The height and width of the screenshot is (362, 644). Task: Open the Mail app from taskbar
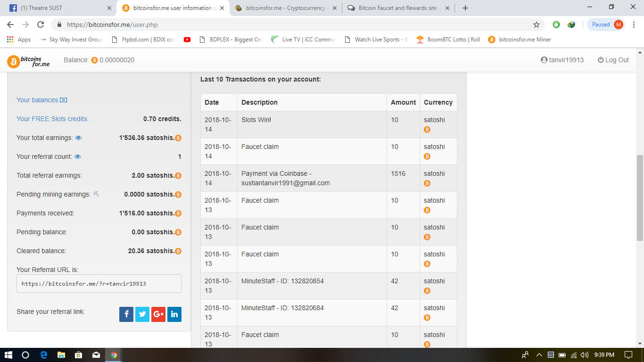coord(96,355)
